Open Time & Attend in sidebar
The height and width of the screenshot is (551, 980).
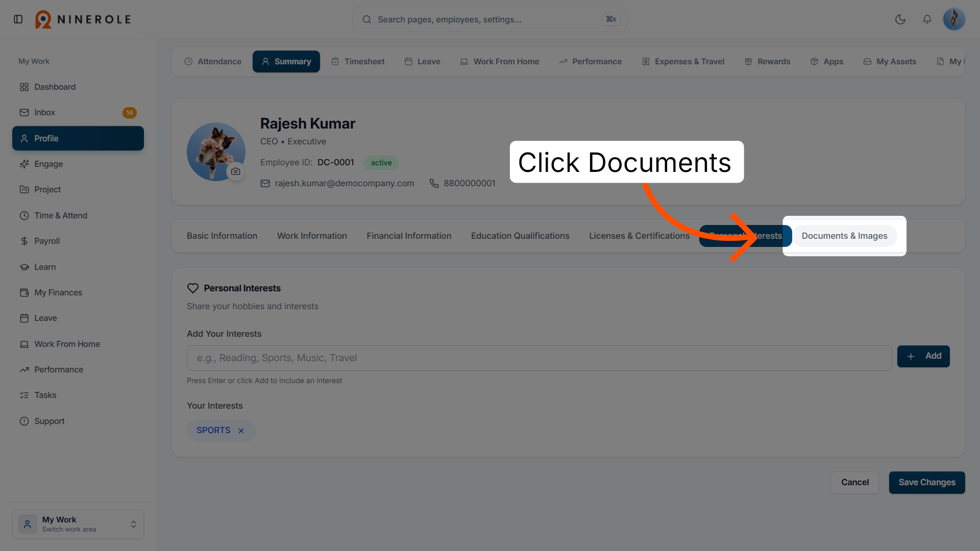pos(78,215)
